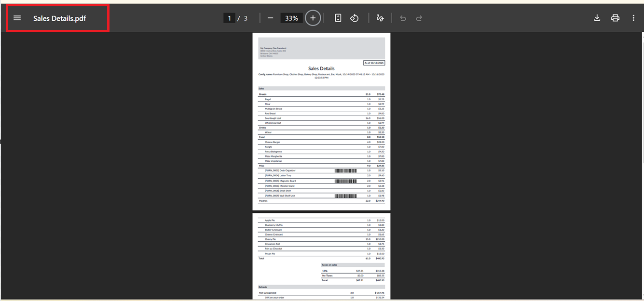Click the barcode beside Magnetic Board

click(x=345, y=181)
